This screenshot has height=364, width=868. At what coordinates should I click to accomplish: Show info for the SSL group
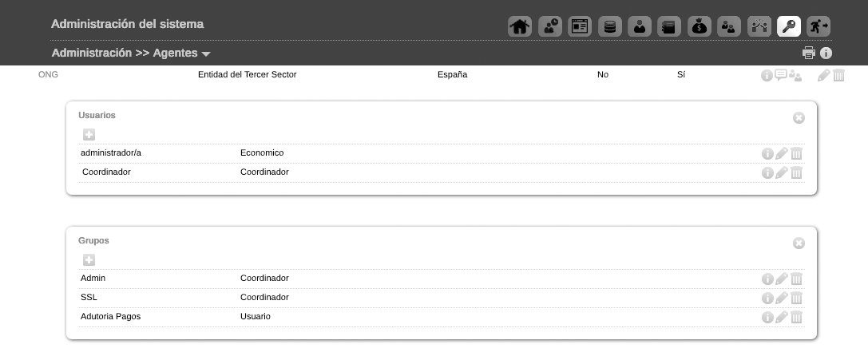pyautogui.click(x=767, y=298)
